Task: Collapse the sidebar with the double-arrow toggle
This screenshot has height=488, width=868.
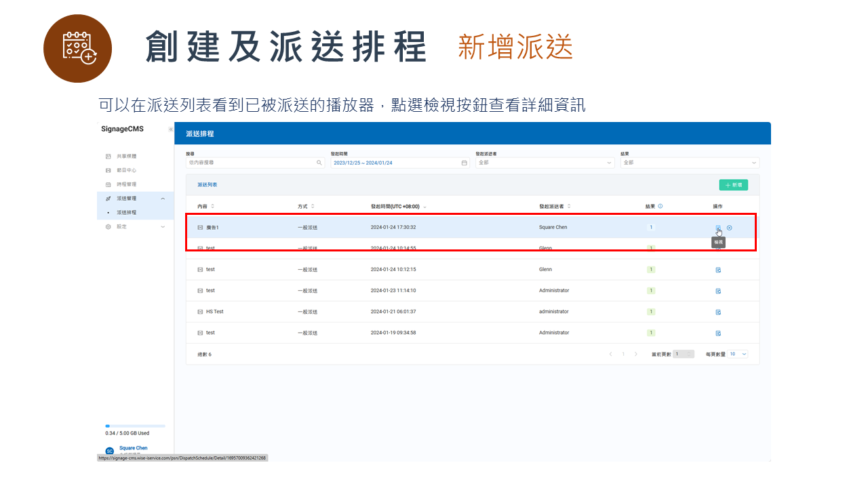Action: (x=171, y=129)
